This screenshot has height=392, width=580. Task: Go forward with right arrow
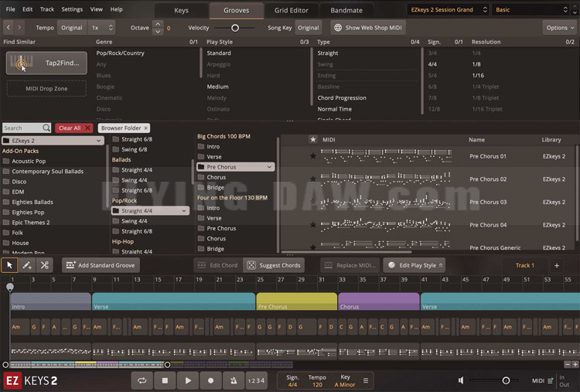pos(19,27)
